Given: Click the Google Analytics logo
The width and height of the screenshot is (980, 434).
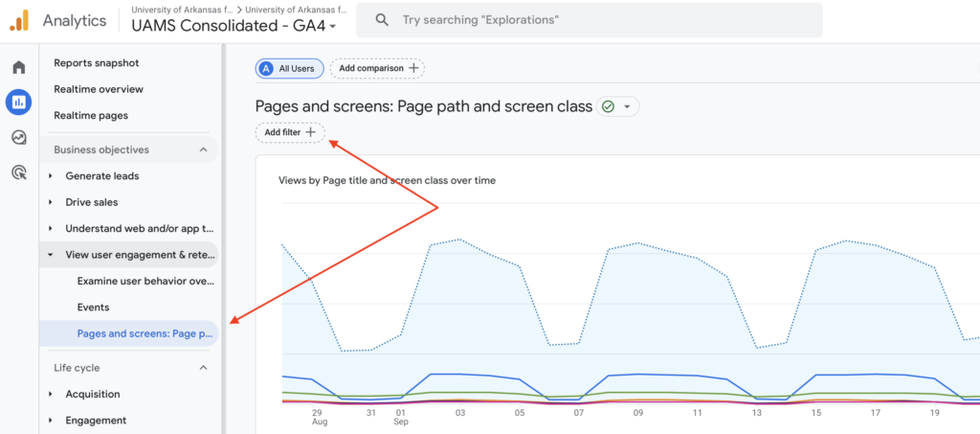Looking at the screenshot, I should click(x=19, y=19).
